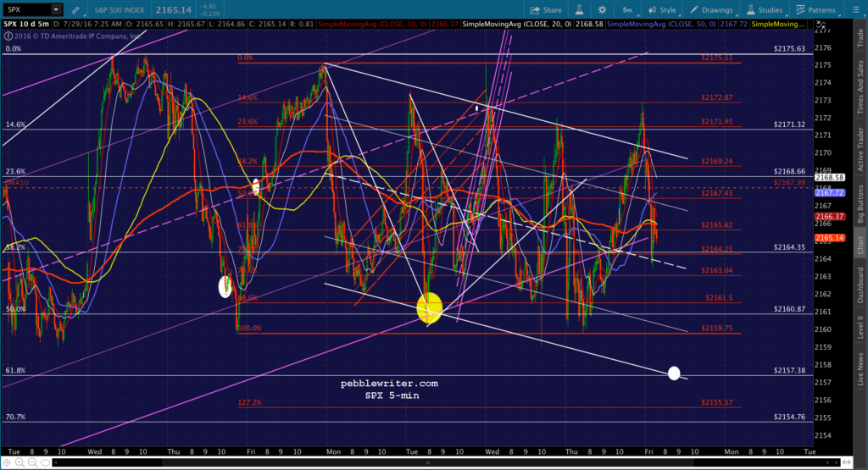Open the Style dropdown menu
This screenshot has width=868, height=470.
(x=663, y=10)
